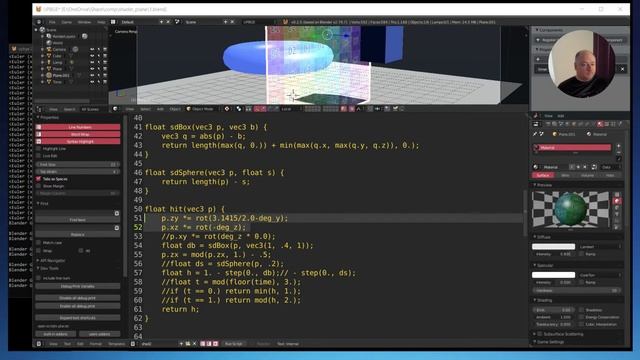
Task: Open the Game menu
Action: coord(67,22)
